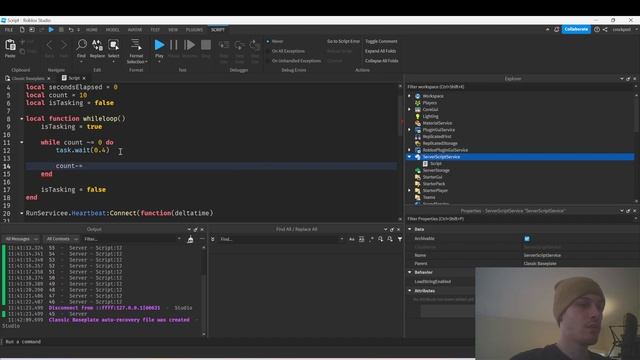Select the Script item under ServerScriptService
Screen dimensions: 640x360
coord(436,164)
